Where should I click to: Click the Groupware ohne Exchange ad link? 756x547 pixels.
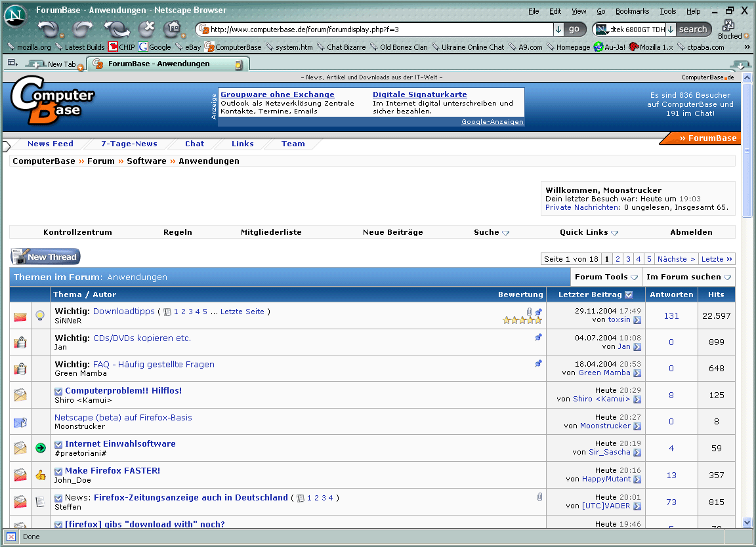click(277, 95)
